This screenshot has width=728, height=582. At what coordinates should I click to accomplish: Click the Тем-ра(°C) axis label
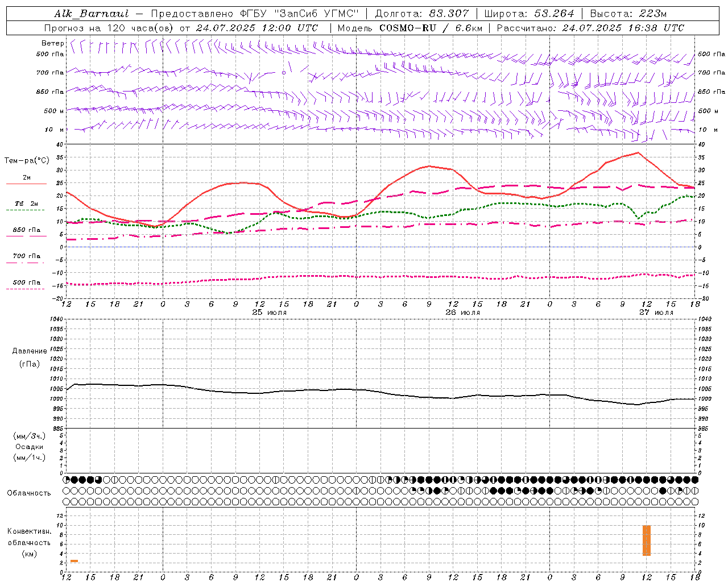tap(27, 161)
